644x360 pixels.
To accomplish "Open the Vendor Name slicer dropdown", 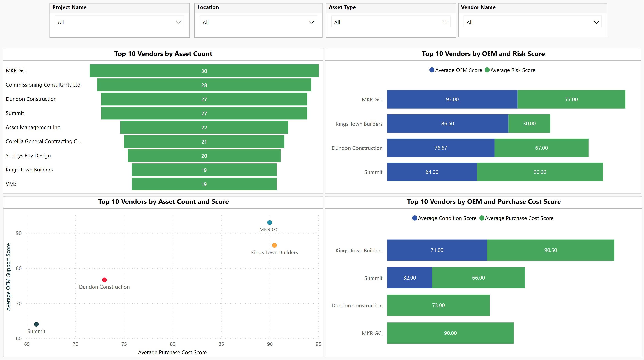I will click(x=596, y=22).
